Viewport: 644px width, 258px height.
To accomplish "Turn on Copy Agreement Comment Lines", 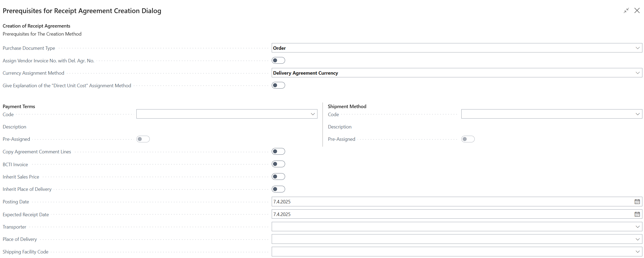I will coord(278,151).
